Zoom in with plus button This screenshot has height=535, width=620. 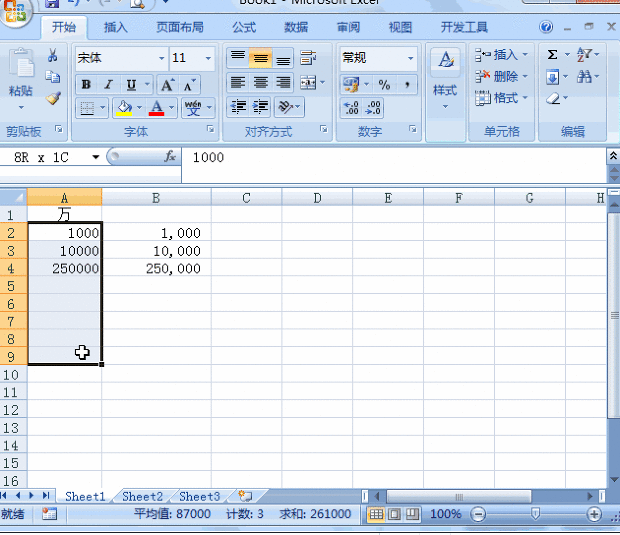click(x=594, y=514)
